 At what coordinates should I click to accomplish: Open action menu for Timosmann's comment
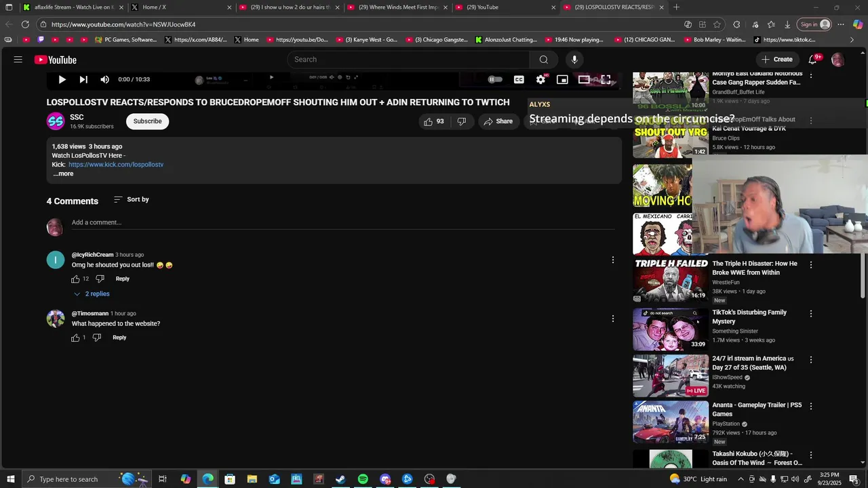(x=613, y=319)
